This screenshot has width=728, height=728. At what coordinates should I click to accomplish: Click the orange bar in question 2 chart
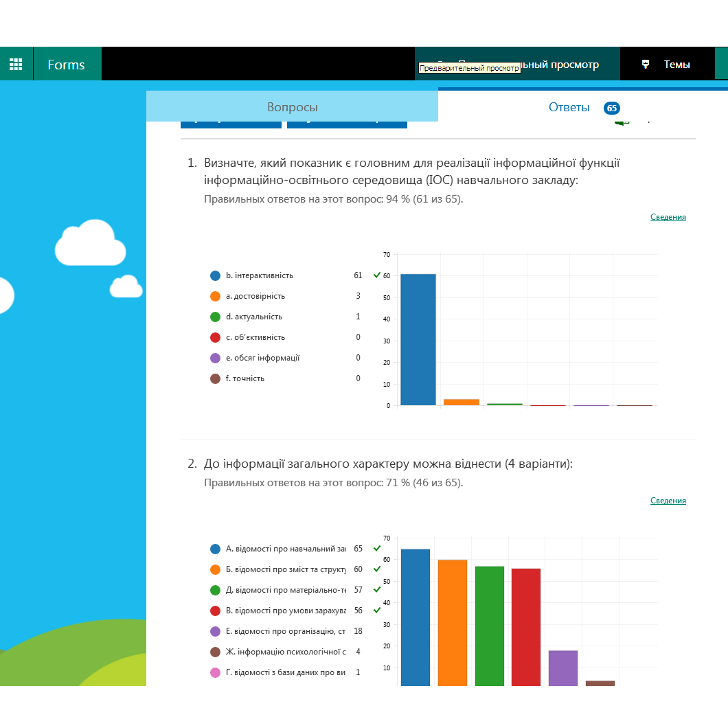pos(452,623)
